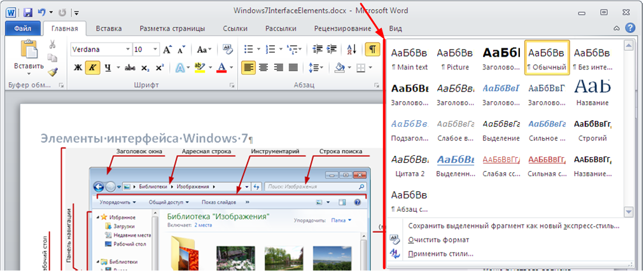Sort the selected paragraphs alphabetically
The width and height of the screenshot is (644, 271).
click(351, 50)
